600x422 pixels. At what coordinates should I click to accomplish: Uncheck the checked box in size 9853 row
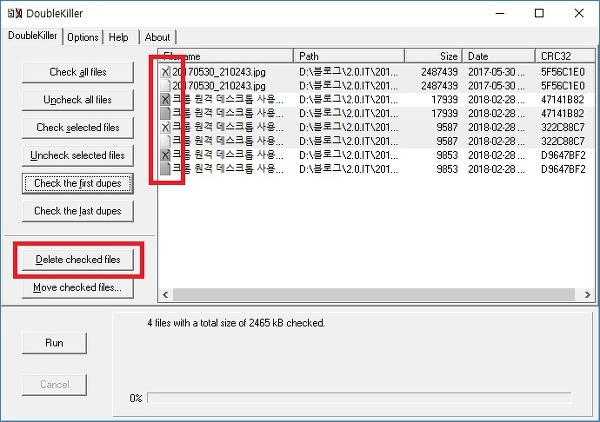[165, 155]
